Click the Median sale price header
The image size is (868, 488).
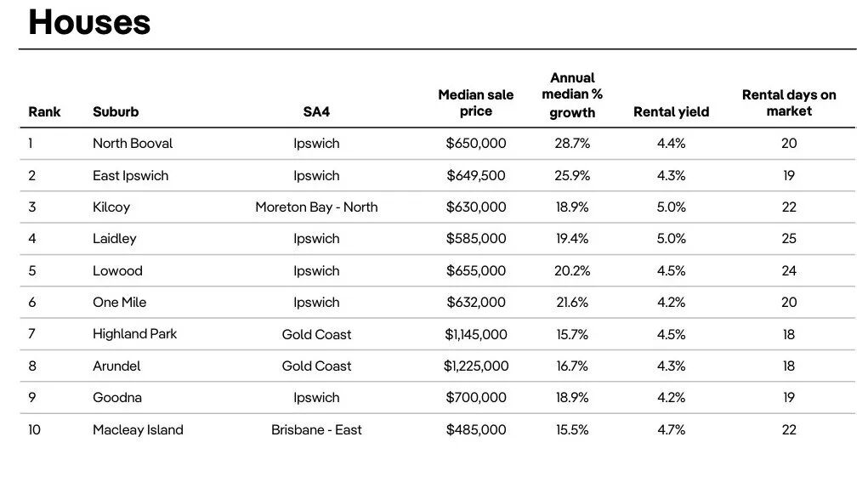coord(476,103)
